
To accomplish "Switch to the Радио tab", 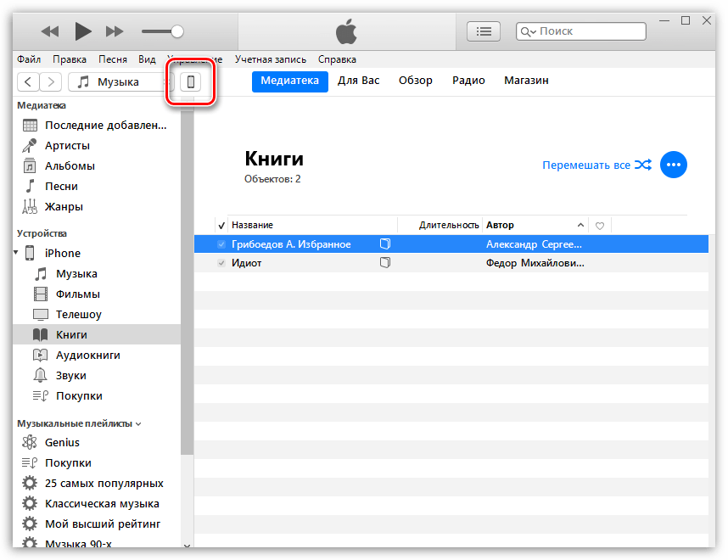I will tap(468, 81).
